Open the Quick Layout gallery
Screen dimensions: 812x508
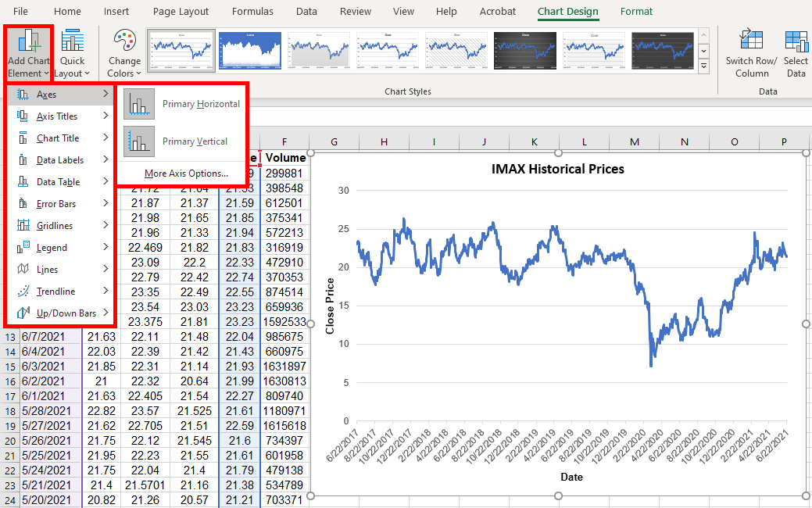tap(72, 54)
